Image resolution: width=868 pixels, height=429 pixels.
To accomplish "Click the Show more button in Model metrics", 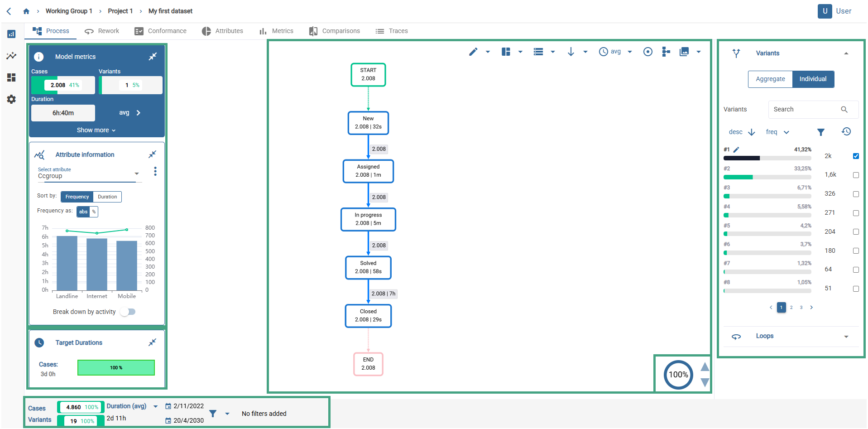I will [x=93, y=130].
